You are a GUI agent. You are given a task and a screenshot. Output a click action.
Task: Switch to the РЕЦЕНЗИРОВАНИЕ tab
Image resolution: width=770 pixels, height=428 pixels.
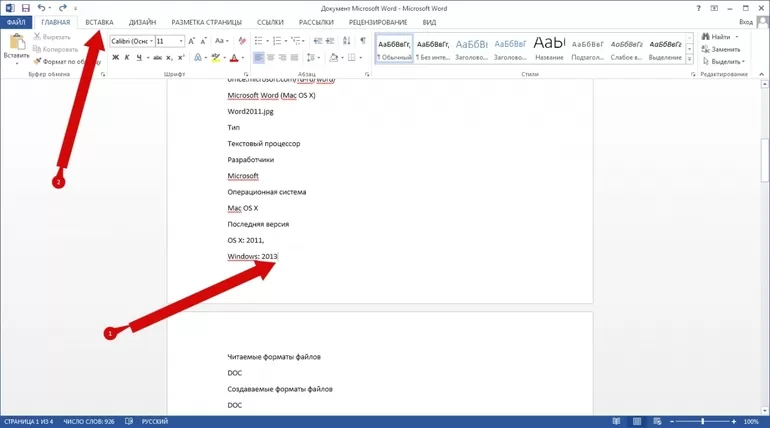(378, 22)
